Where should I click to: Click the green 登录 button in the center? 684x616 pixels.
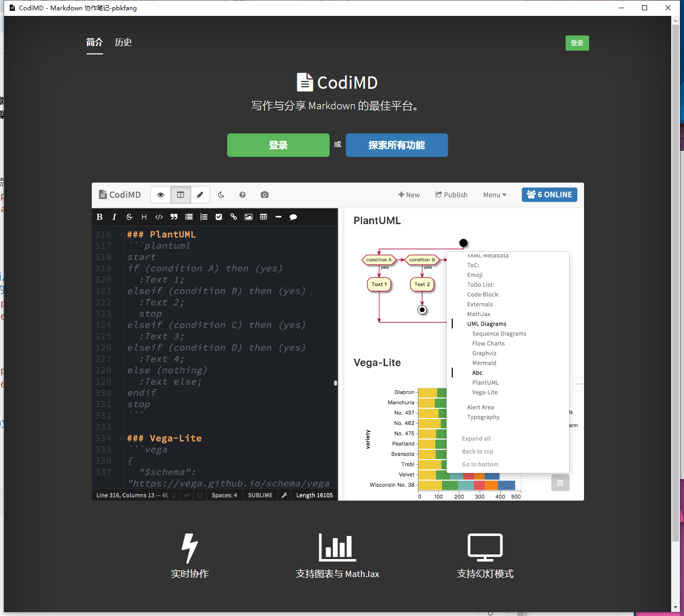pos(278,145)
